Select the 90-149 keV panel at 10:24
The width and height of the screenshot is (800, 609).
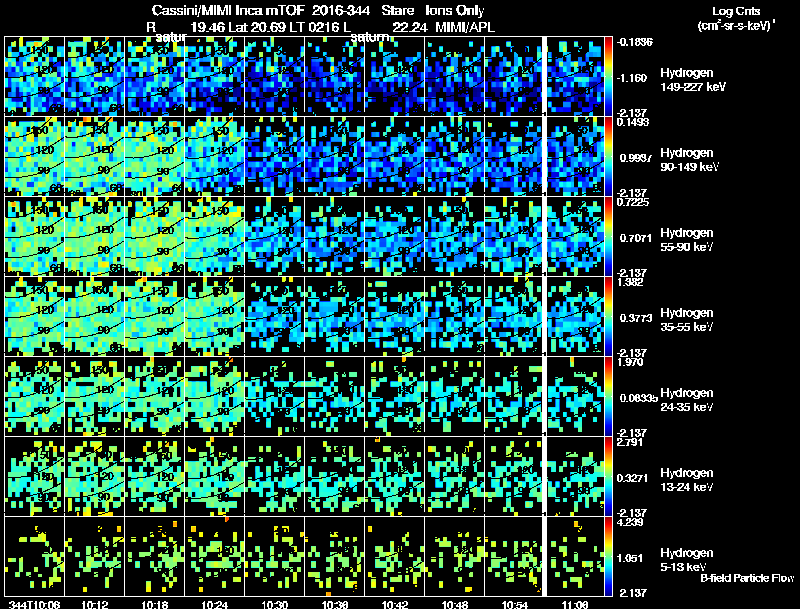pyautogui.click(x=215, y=156)
